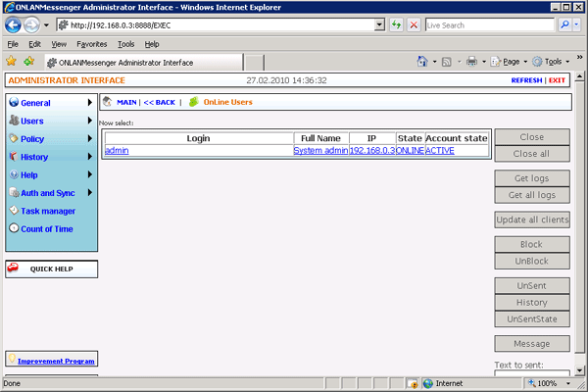Viewport: 588px width, 392px height.
Task: Click the Count of Time clock icon
Action: pyautogui.click(x=14, y=228)
